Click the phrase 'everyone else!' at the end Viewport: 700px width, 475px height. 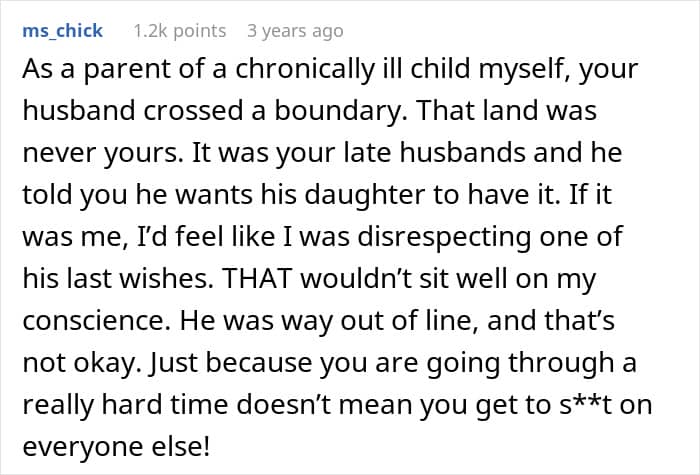[116, 446]
